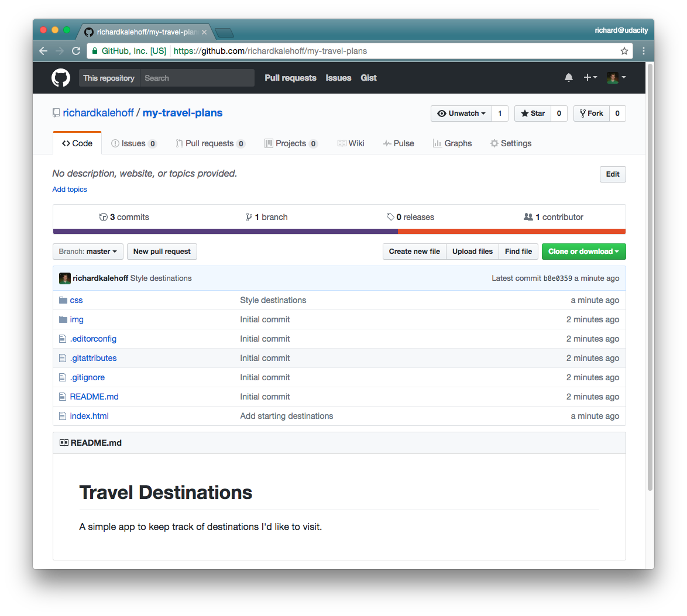Toggle the Unwatch button for this repository
The height and width of the screenshot is (616, 687).
click(461, 113)
